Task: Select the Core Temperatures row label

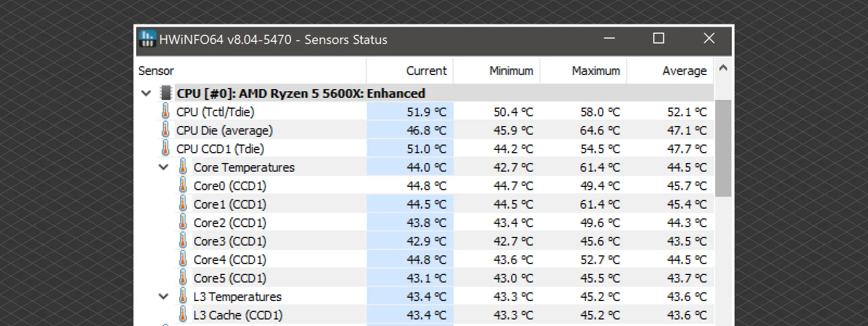Action: click(x=244, y=167)
